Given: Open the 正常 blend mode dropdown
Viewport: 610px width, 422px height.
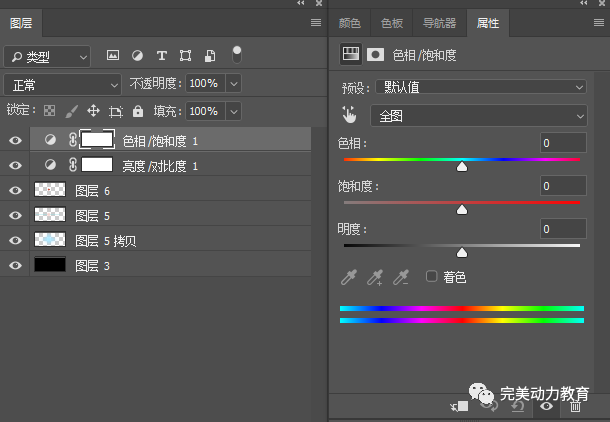Looking at the screenshot, I should (62, 85).
